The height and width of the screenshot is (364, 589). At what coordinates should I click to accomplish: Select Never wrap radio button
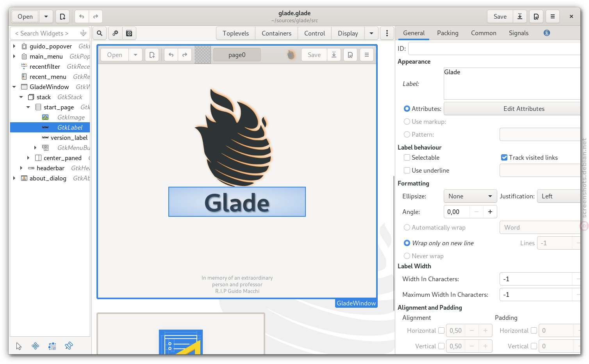coord(407,256)
